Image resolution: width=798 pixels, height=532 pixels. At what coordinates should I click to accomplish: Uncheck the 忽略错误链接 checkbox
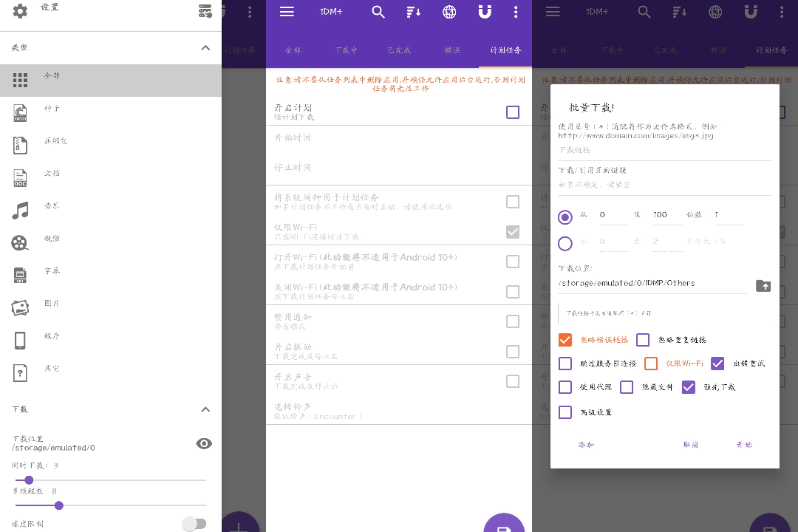point(565,340)
